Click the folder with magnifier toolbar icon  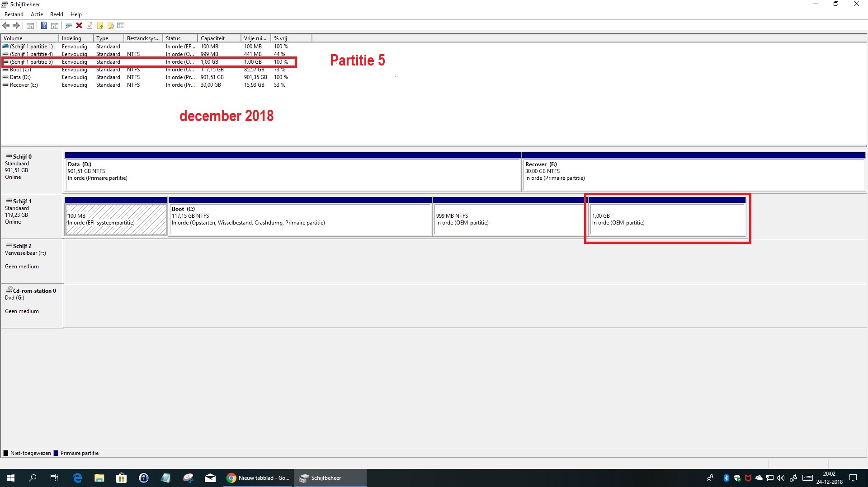click(110, 25)
